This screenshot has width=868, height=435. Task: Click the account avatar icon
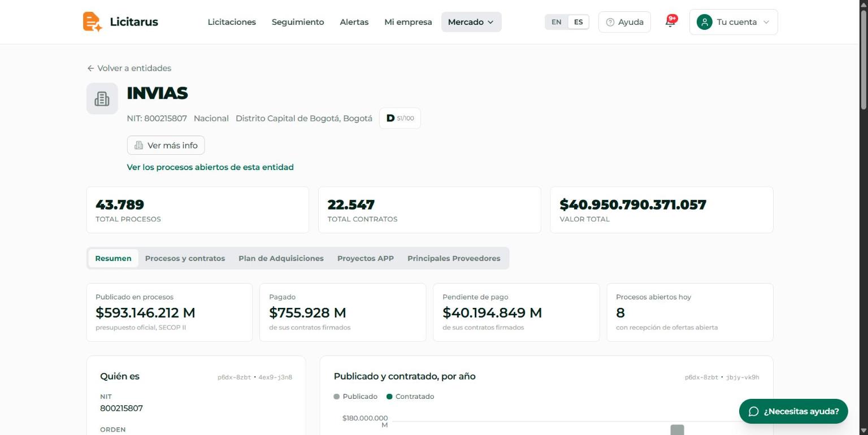click(704, 22)
